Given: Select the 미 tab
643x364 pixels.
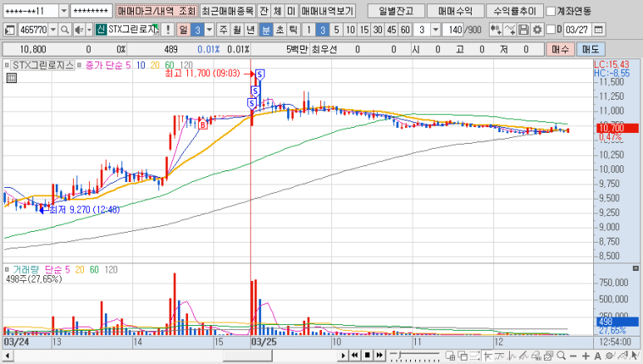Looking at the screenshot, I should [291, 11].
